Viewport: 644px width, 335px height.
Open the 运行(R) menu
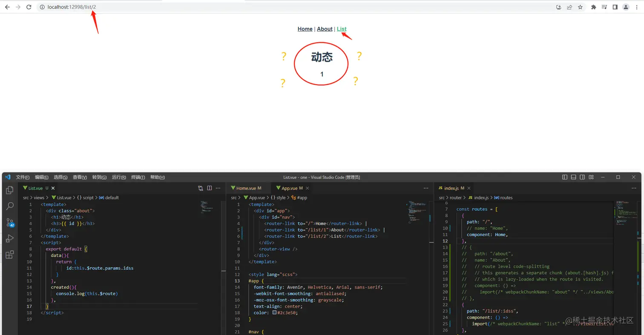click(119, 177)
